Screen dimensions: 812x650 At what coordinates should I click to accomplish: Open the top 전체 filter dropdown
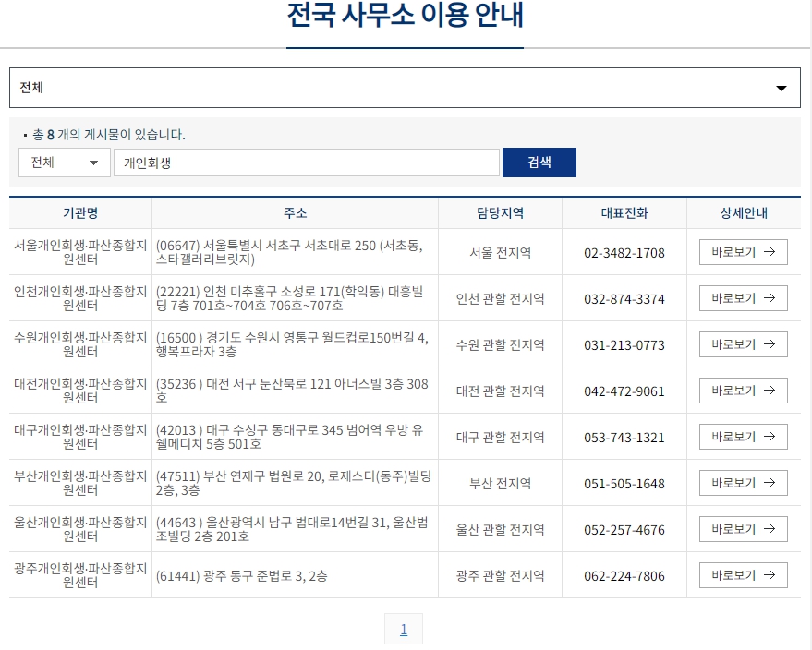click(404, 87)
